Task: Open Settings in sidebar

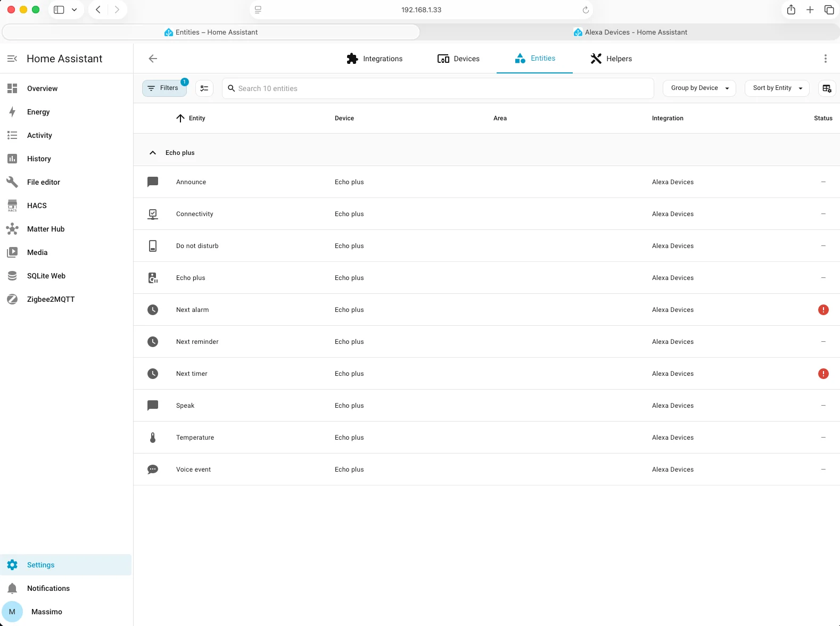Action: pos(66,565)
